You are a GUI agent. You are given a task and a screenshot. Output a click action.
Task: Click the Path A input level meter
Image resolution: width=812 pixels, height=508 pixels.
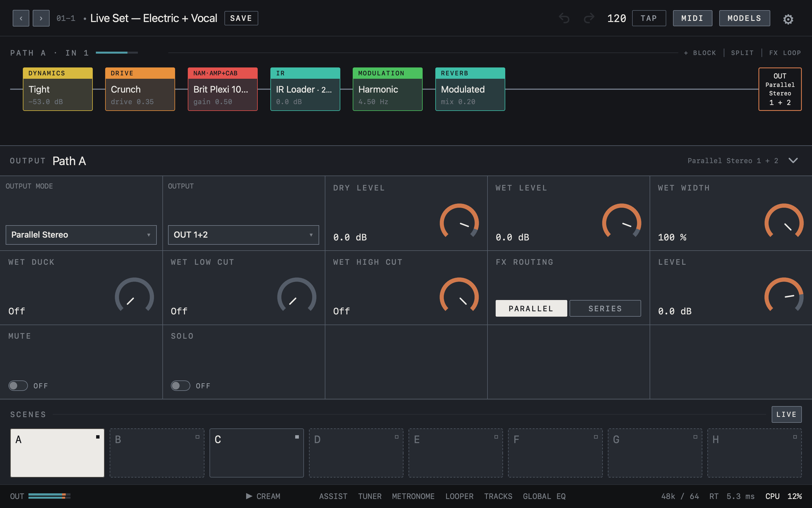click(117, 53)
